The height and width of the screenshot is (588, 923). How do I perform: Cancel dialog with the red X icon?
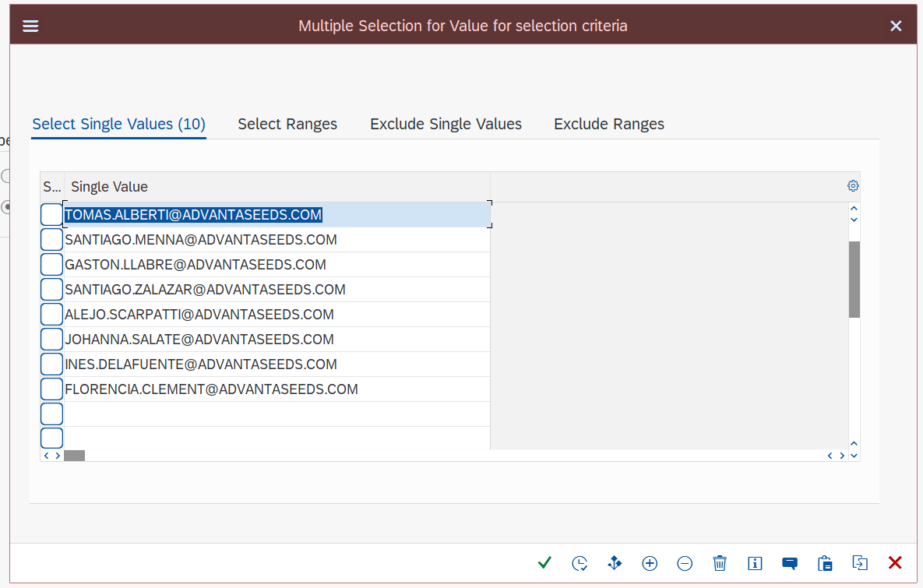[895, 563]
